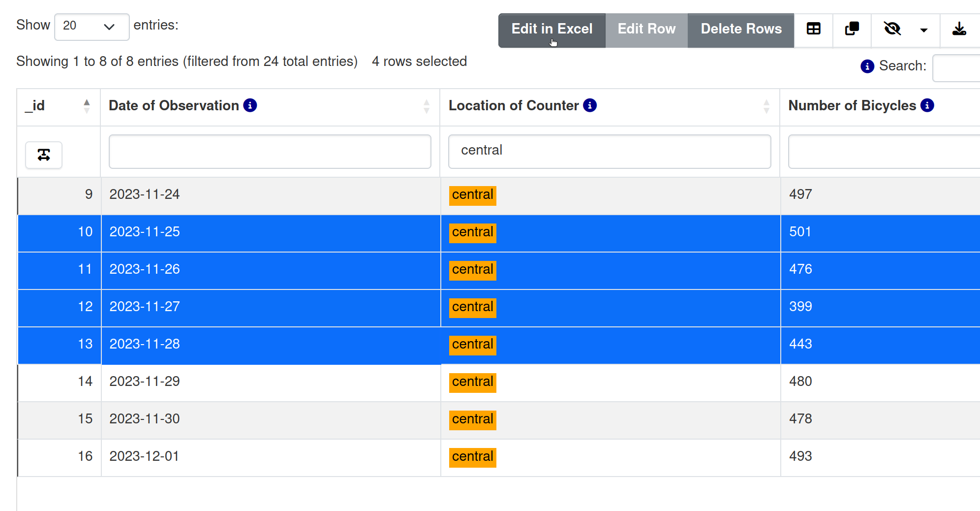Click the table view icon in the toolbar

point(813,30)
